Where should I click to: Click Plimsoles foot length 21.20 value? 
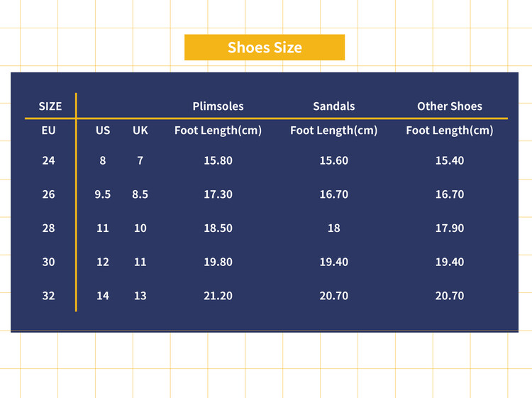[218, 296]
